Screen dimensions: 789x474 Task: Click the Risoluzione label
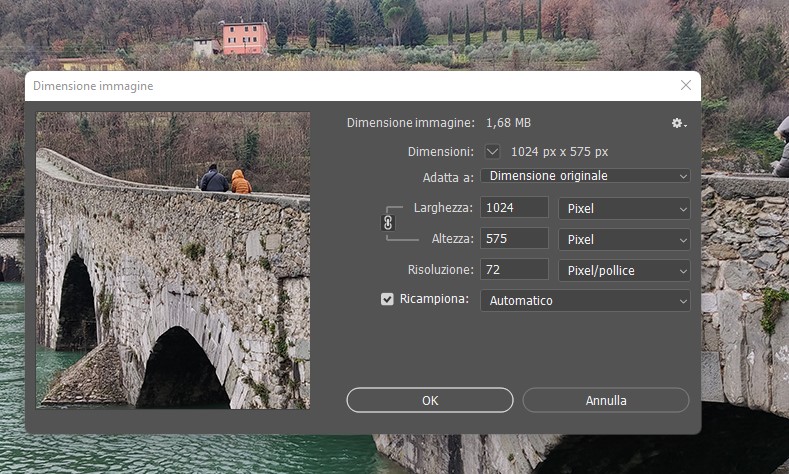click(439, 270)
